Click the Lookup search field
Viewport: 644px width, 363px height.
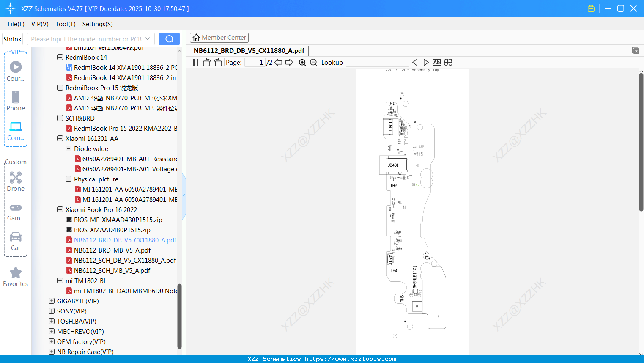[377, 62]
